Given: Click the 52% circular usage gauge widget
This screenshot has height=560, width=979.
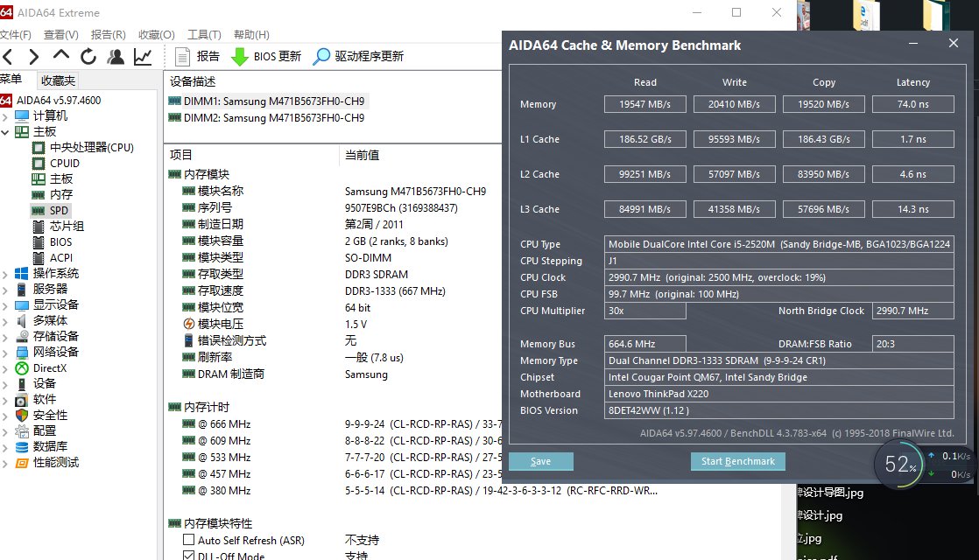Looking at the screenshot, I should [x=899, y=464].
